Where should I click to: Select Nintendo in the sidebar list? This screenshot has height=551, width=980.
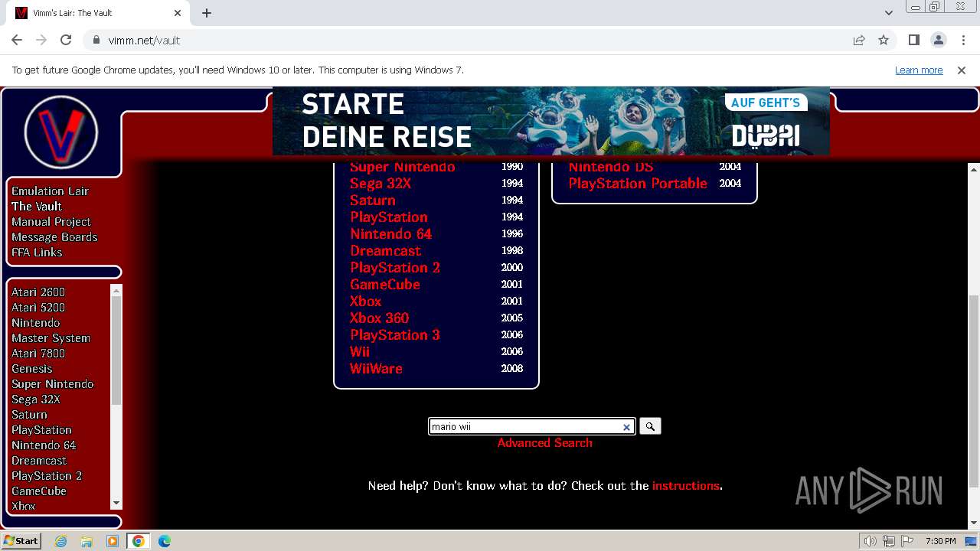point(35,322)
